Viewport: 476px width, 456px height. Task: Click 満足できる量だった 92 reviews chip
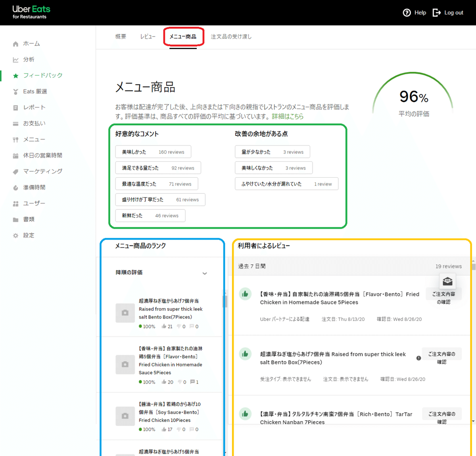coord(158,168)
